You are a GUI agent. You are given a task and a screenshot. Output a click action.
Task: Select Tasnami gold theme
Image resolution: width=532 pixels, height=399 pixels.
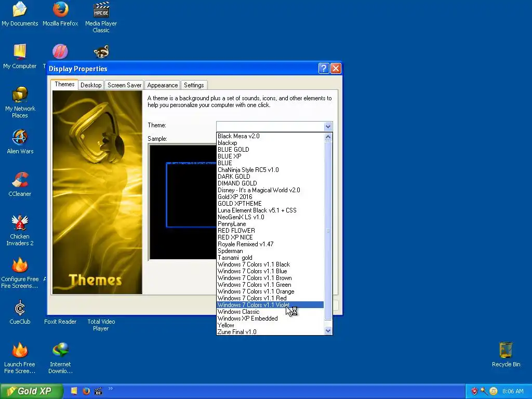270,258
